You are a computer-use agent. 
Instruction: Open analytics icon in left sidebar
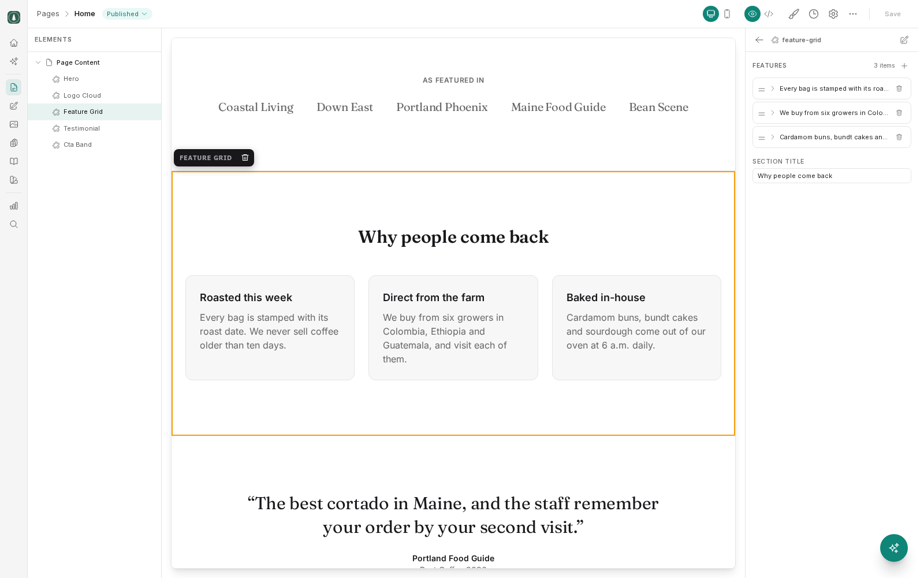coord(14,206)
